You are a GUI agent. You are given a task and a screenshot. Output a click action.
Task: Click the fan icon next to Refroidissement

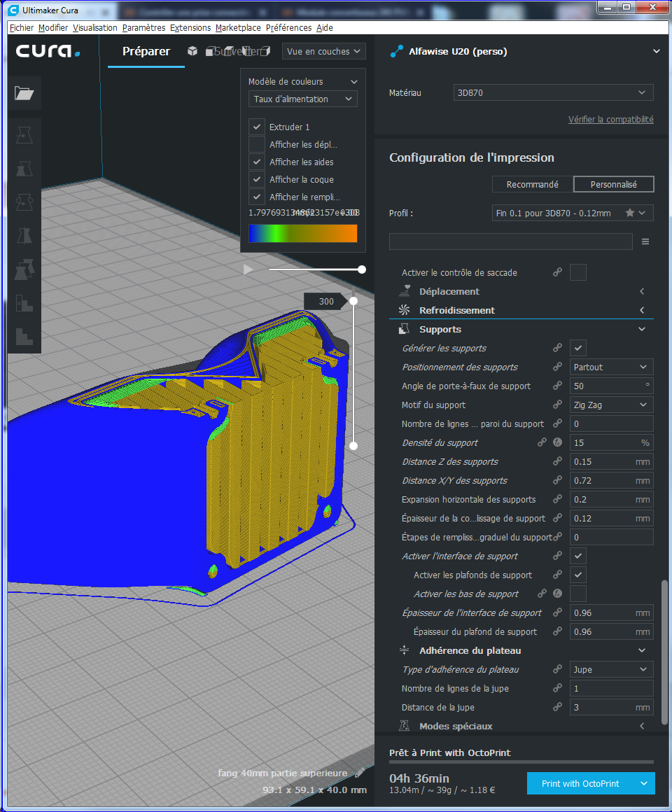tap(404, 310)
